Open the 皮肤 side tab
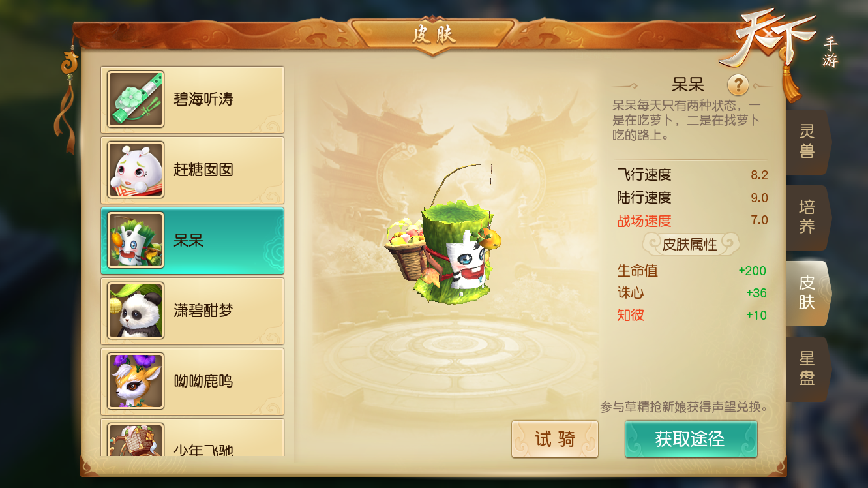The image size is (868, 488). (807, 293)
